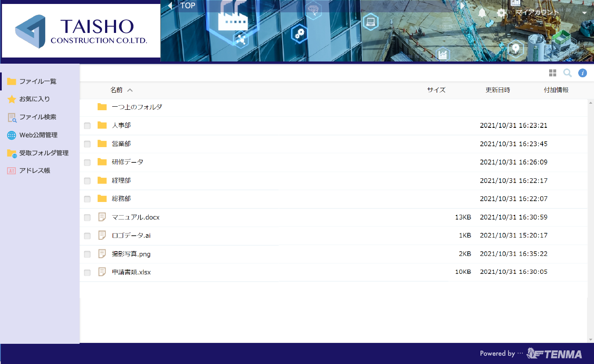Click the ロゴデータ.ai file icon

click(x=102, y=235)
